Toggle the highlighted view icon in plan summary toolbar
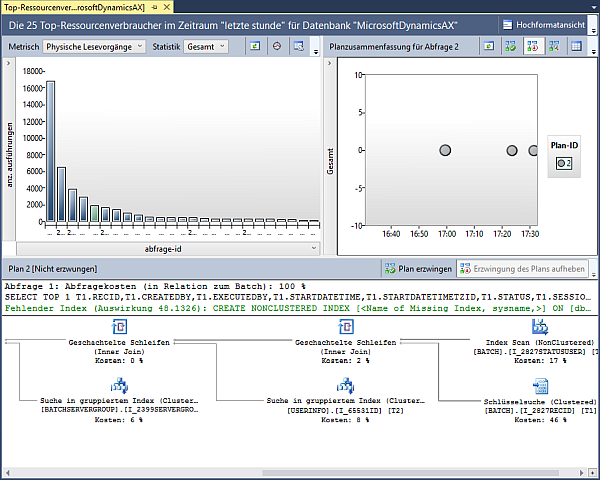Image resolution: width=600 pixels, height=480 pixels. click(x=534, y=46)
